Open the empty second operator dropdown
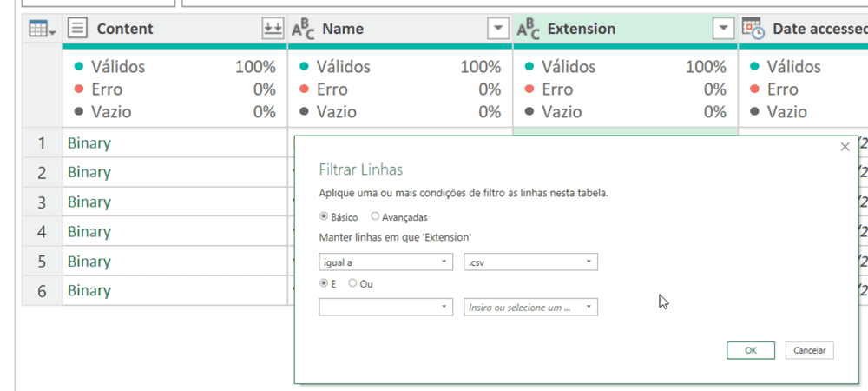Screen dimensions: 868x391 [386, 307]
